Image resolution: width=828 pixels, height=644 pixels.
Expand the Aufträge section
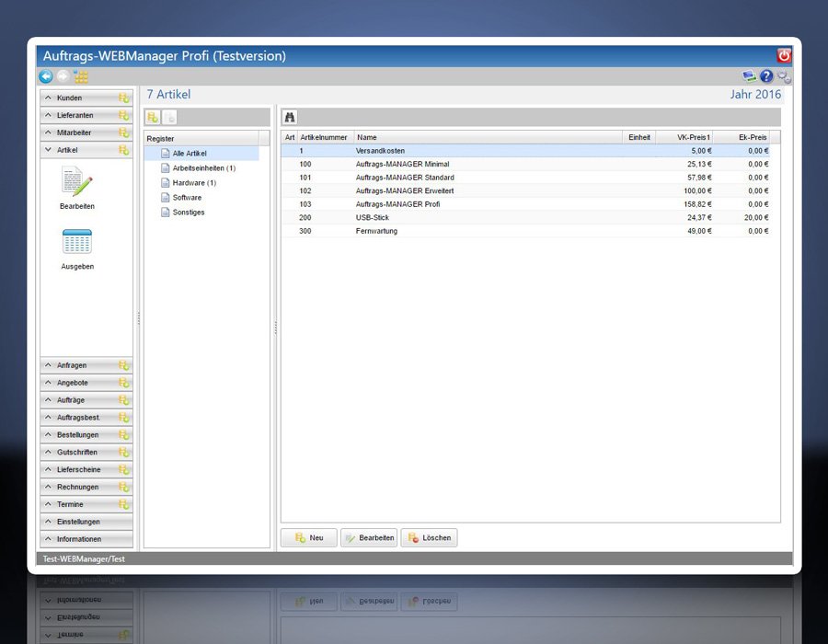click(x=86, y=400)
